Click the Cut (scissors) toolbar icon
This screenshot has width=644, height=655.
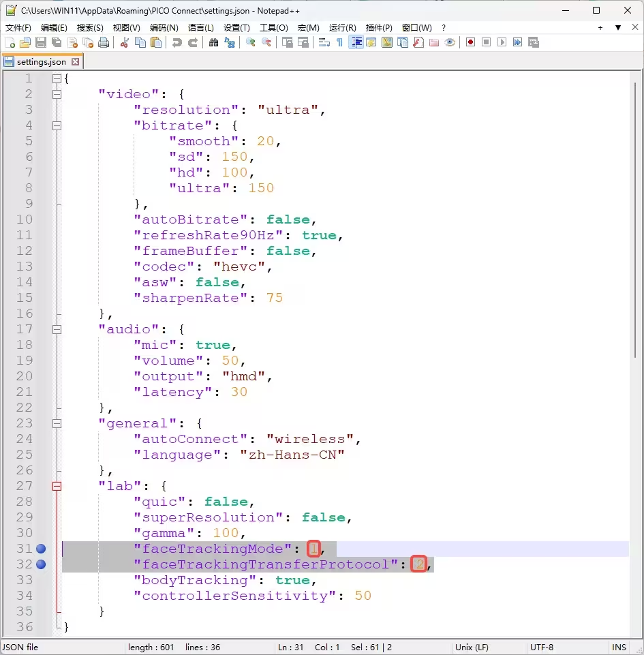pos(124,42)
